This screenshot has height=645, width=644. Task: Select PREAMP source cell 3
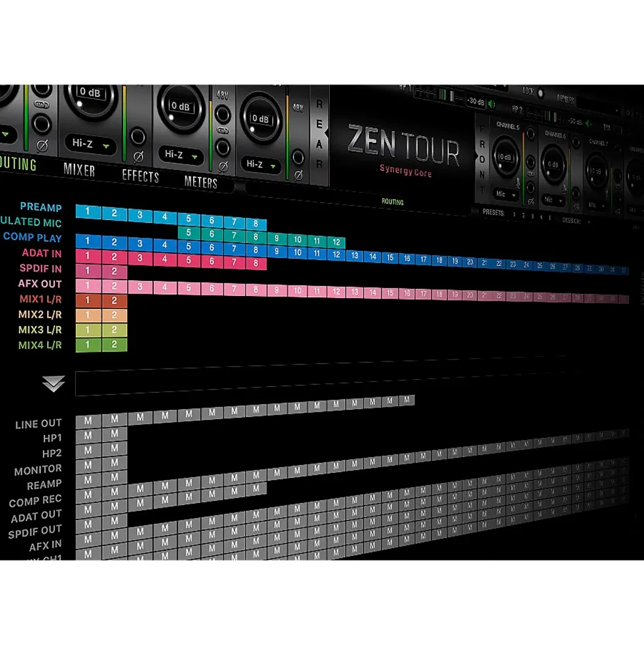point(140,215)
